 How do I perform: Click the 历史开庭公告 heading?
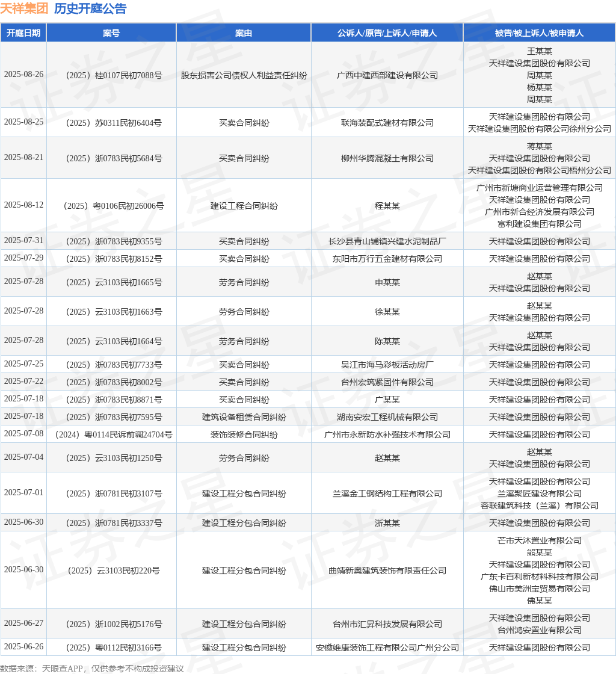(x=90, y=8)
